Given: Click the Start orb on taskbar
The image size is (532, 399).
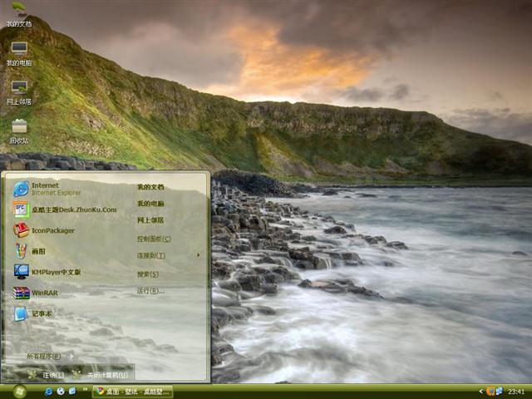Looking at the screenshot, I should [x=18, y=391].
